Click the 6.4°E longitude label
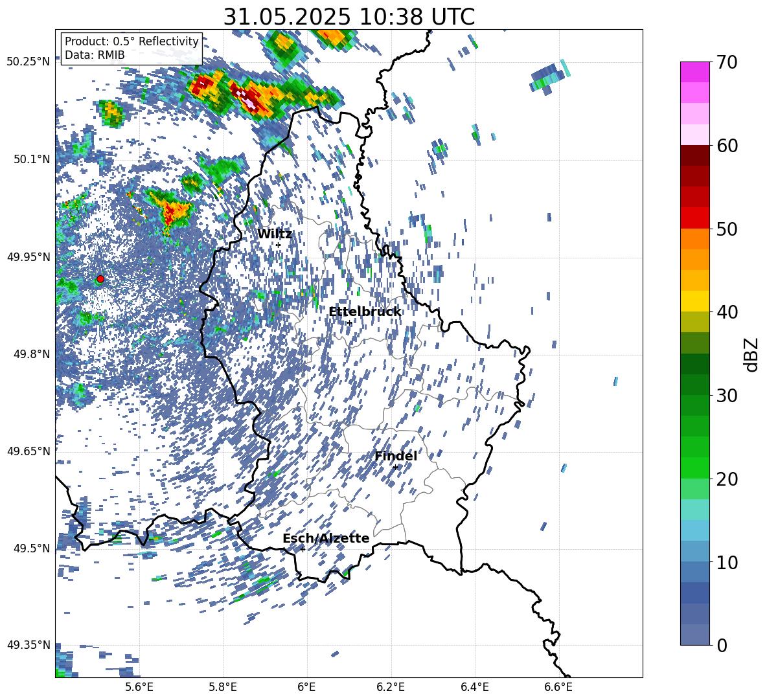The height and width of the screenshot is (700, 767). click(475, 687)
